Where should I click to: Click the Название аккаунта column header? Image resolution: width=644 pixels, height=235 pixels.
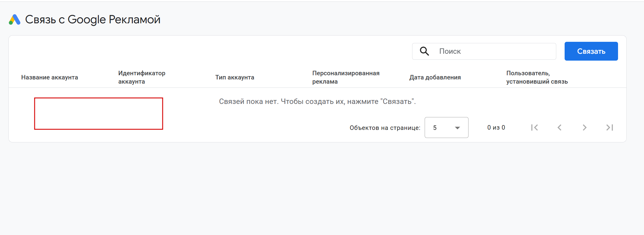tap(50, 77)
